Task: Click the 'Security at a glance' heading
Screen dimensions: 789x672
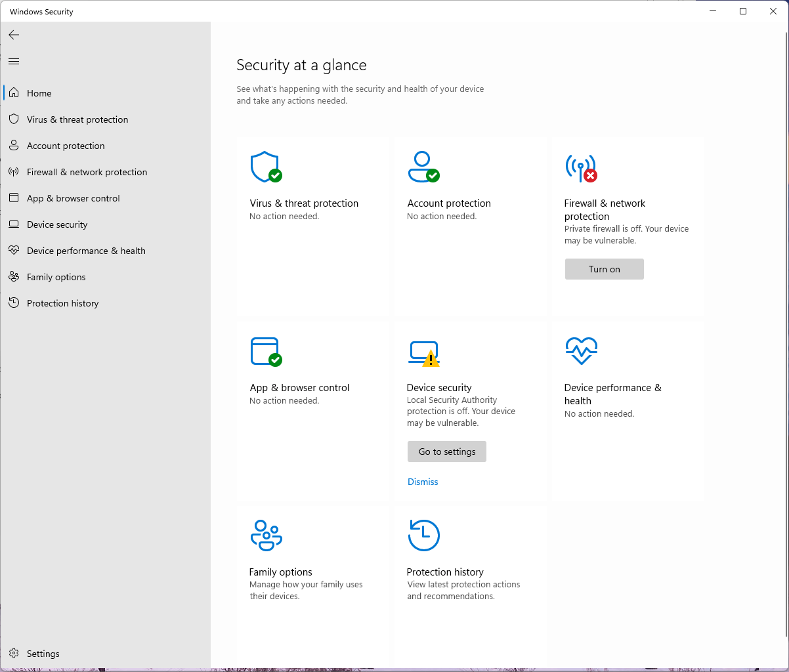Action: point(301,65)
